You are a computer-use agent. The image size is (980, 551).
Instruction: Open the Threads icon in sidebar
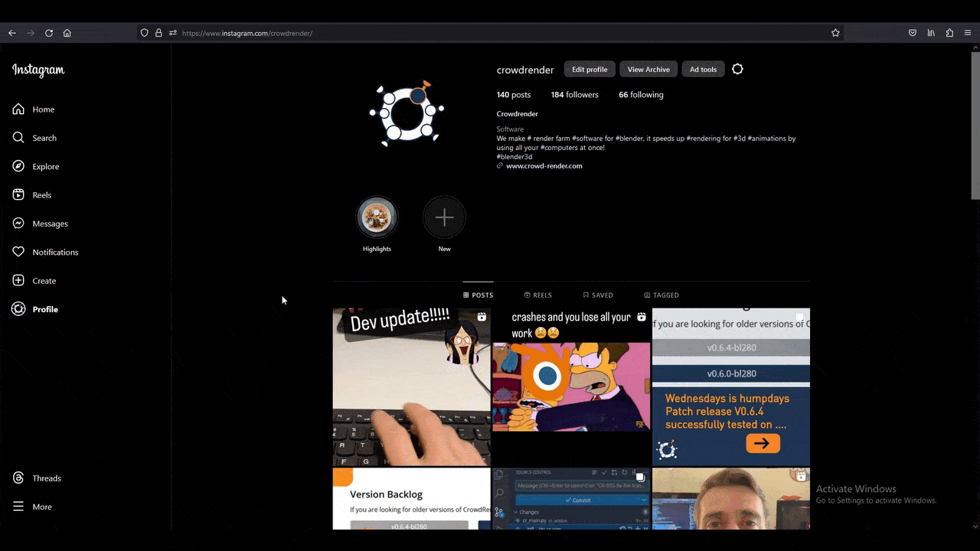click(18, 478)
